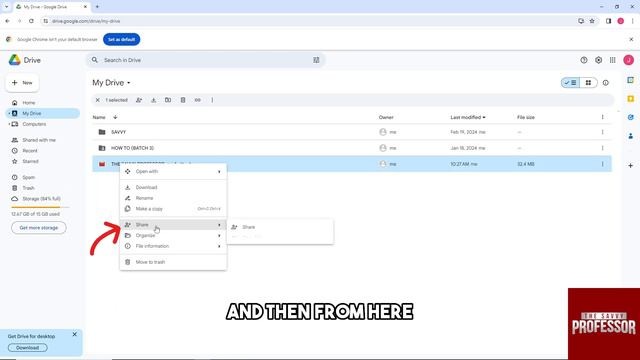Screen dimensions: 640x360
Task: Click Share in the opened submenu
Action: tap(280, 227)
